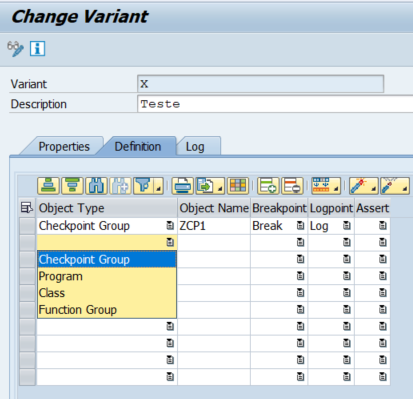Delete the selected row

pyautogui.click(x=292, y=186)
